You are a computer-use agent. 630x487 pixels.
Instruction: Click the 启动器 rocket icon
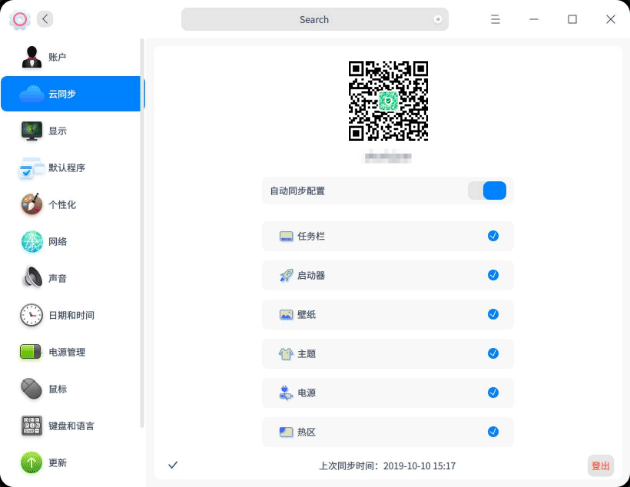[286, 275]
